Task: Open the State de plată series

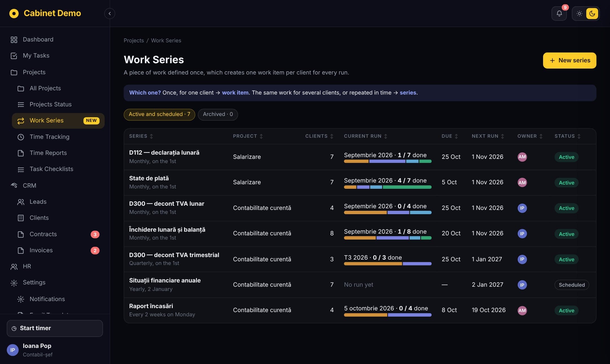Action: [149, 178]
